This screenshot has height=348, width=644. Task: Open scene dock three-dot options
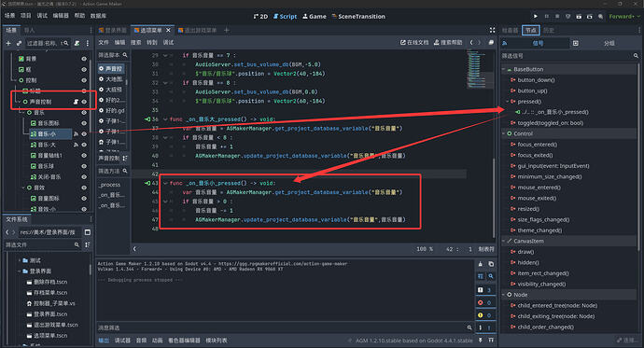pos(88,43)
